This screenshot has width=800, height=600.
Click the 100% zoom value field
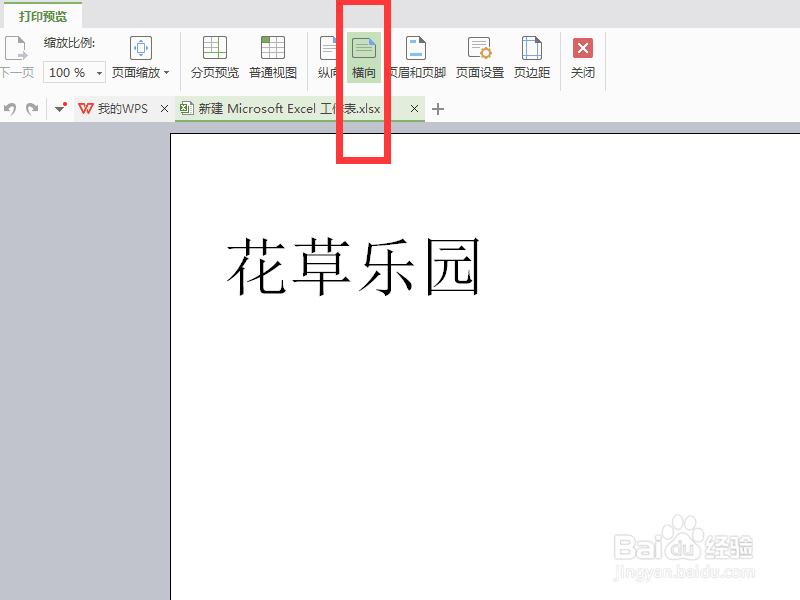[66, 72]
